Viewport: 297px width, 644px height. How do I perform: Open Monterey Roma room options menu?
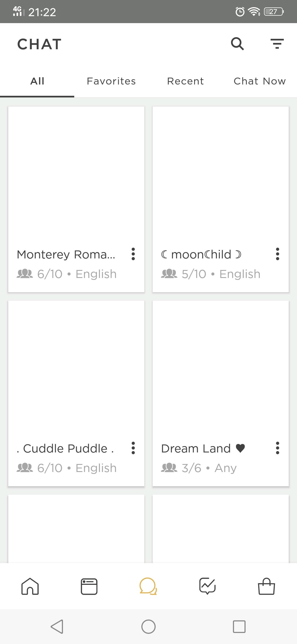coord(133,254)
